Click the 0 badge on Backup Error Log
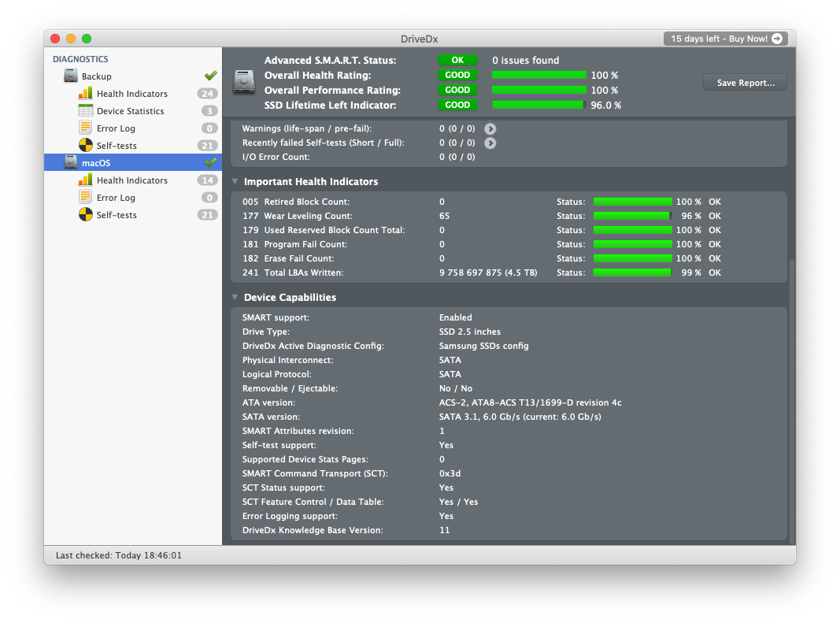The image size is (840, 623). coord(209,128)
